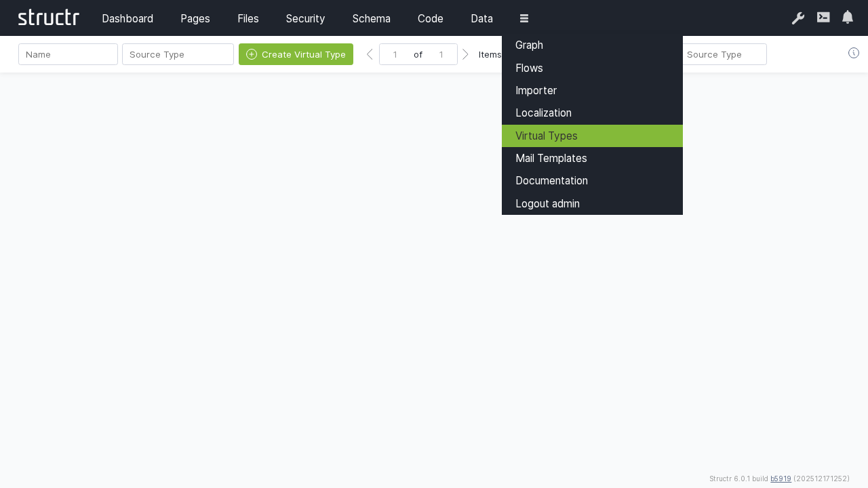The height and width of the screenshot is (488, 868).
Task: Select Graph from the dropdown menu
Action: pyautogui.click(x=529, y=45)
